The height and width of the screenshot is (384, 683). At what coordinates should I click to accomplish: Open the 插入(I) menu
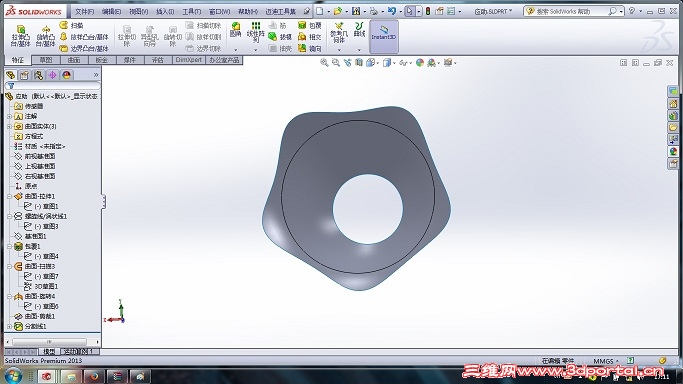click(165, 11)
